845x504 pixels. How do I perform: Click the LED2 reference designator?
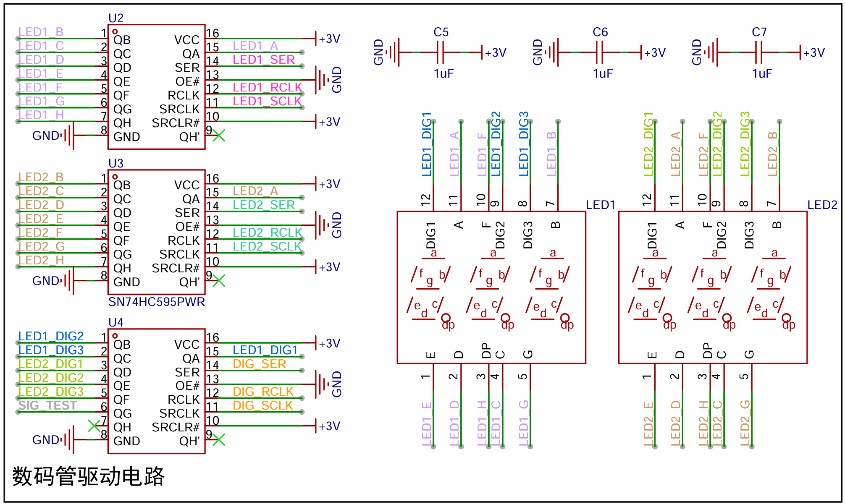(822, 205)
